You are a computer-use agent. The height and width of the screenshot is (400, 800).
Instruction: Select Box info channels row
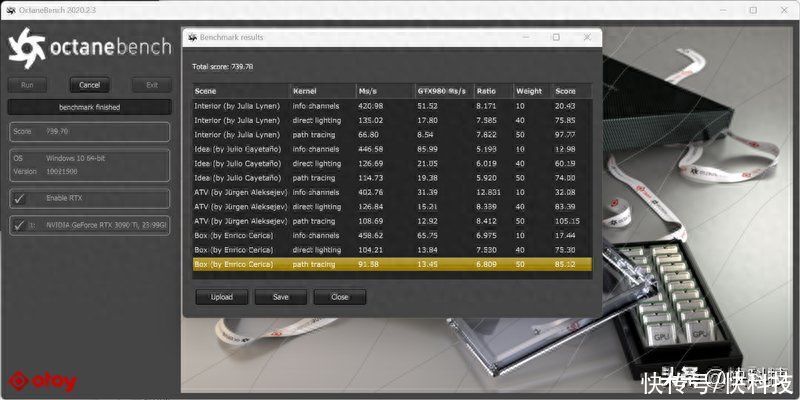tap(392, 236)
